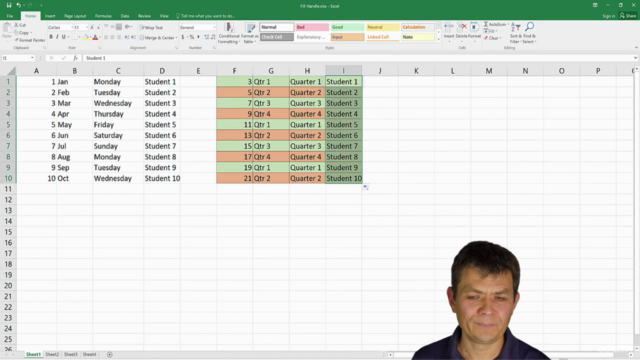The width and height of the screenshot is (640, 360).
Task: Open Format as Table gallery
Action: coord(249,33)
